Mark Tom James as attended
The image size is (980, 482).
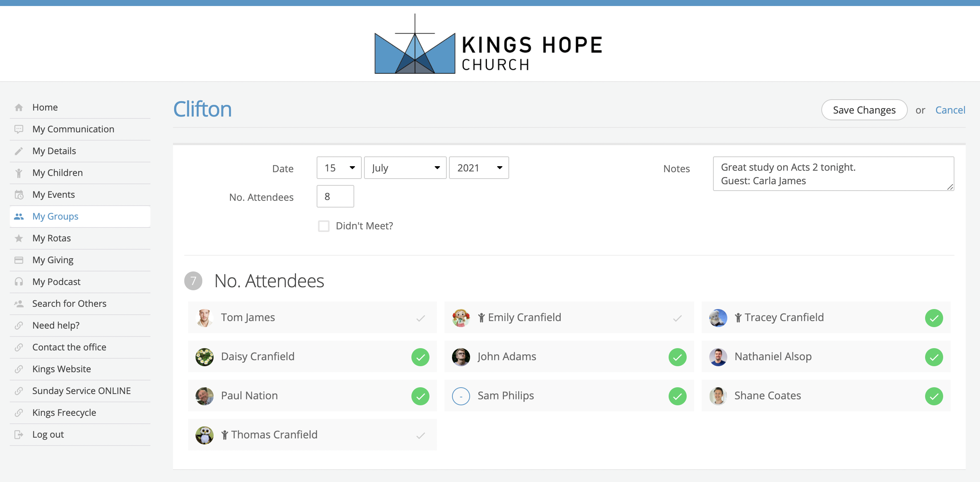420,318
